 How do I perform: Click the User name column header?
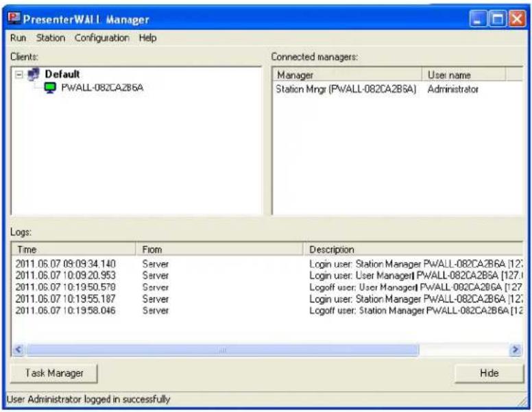pos(463,75)
